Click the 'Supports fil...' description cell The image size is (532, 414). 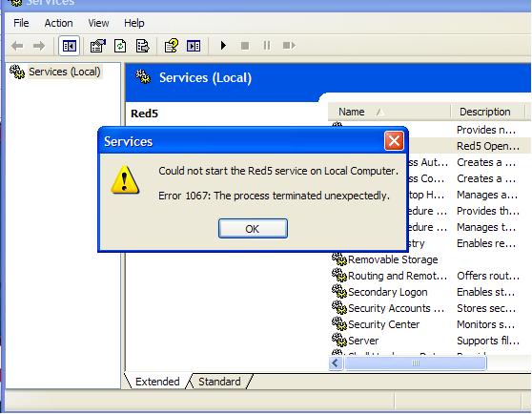tap(488, 340)
